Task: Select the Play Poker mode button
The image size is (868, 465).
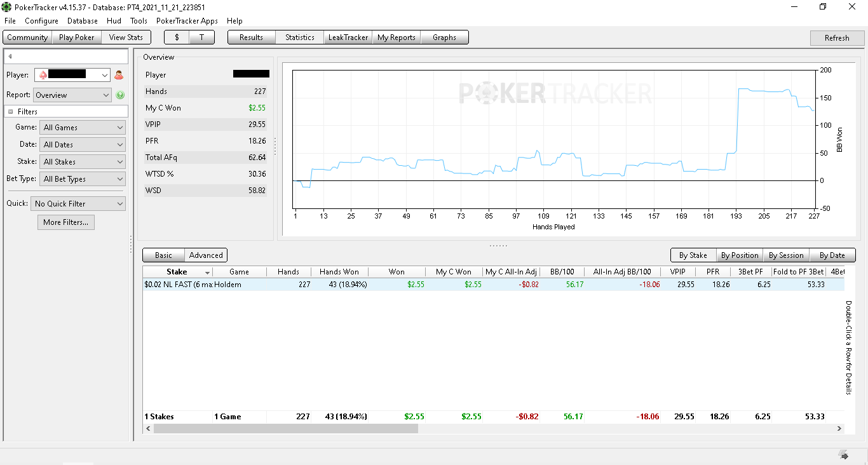Action: coord(76,37)
